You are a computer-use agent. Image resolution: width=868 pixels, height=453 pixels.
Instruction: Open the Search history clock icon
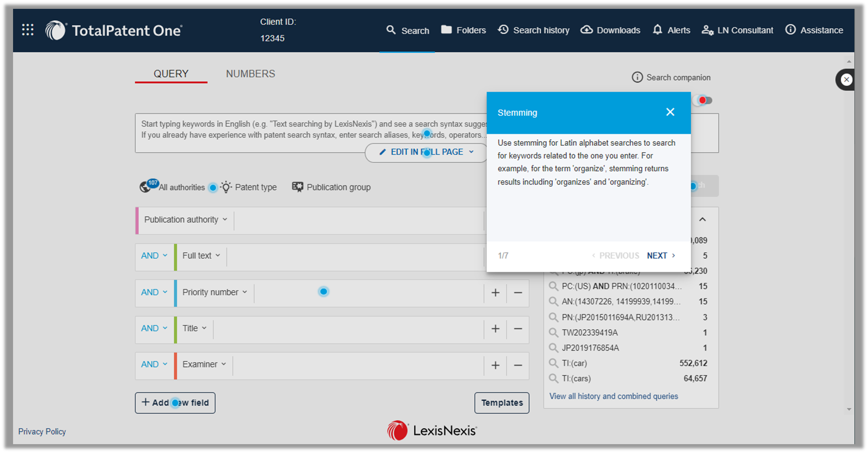[503, 29]
